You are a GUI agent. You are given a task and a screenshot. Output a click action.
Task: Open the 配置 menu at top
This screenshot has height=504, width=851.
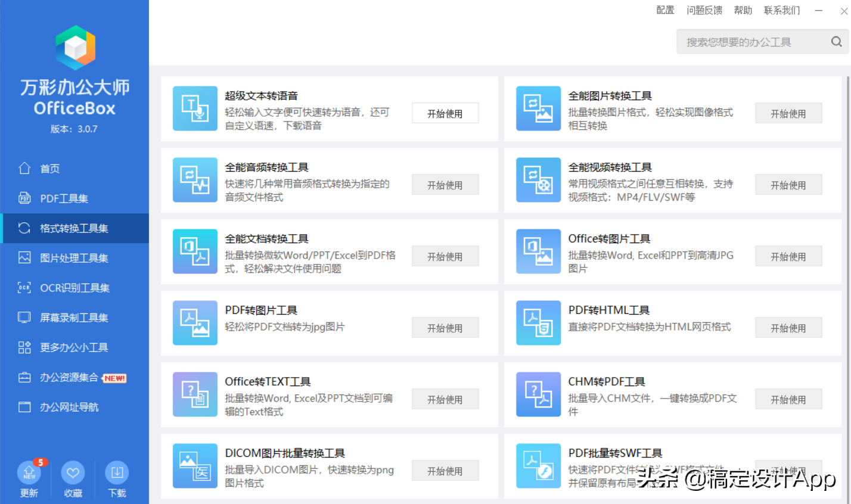tap(665, 10)
